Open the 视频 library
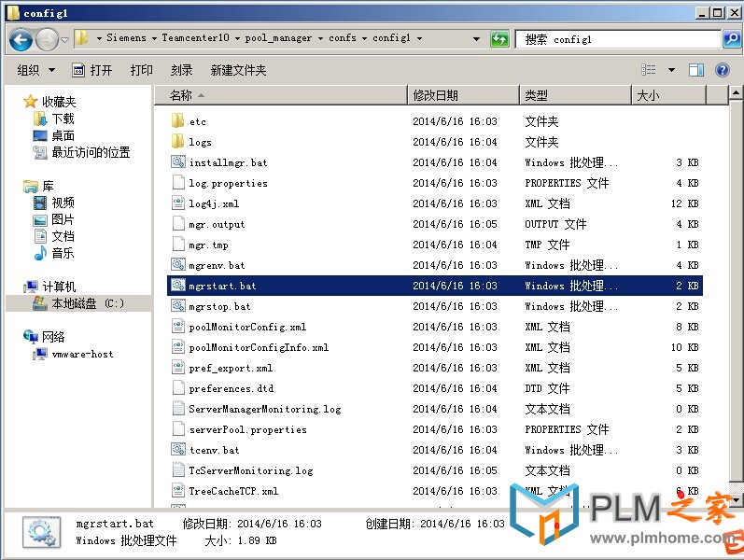The width and height of the screenshot is (744, 560). (54, 203)
